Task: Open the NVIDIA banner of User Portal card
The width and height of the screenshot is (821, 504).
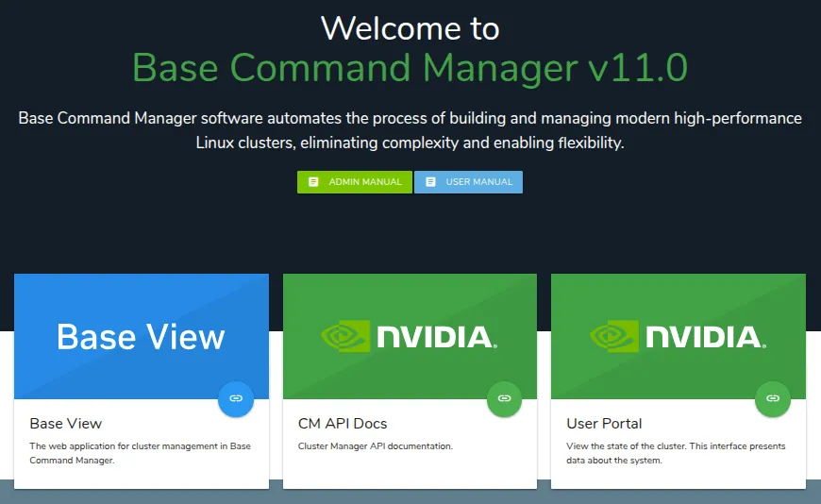Action: (x=679, y=336)
